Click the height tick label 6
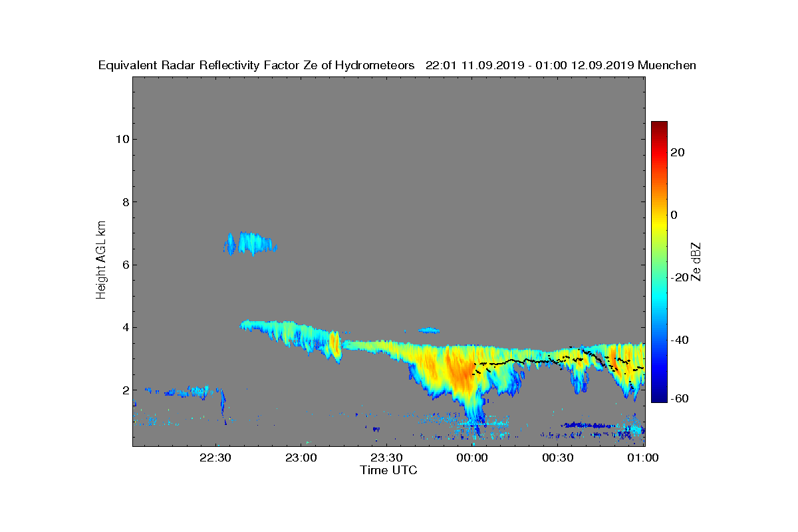 coord(124,265)
